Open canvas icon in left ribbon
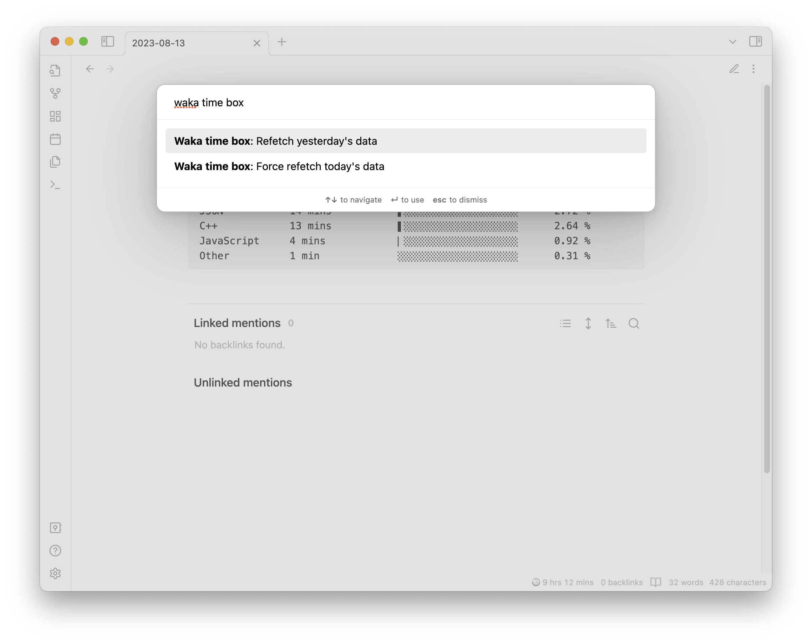This screenshot has width=812, height=644. 55,116
